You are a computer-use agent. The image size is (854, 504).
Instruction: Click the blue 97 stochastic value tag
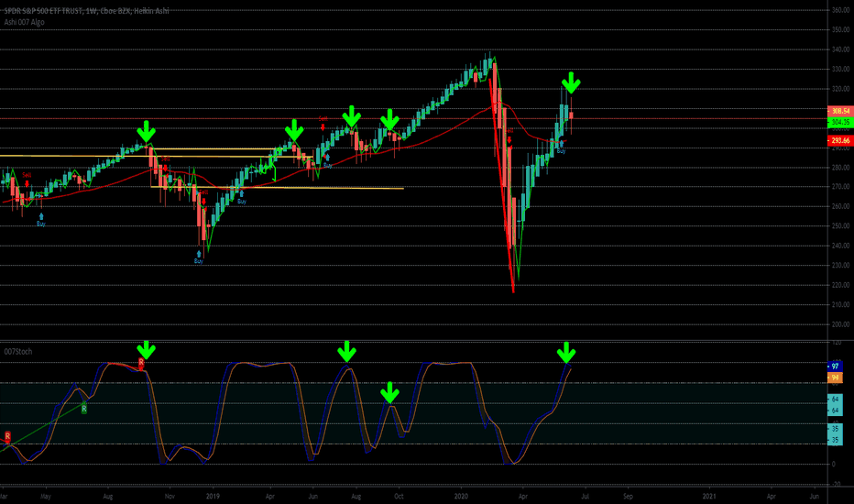(x=835, y=367)
